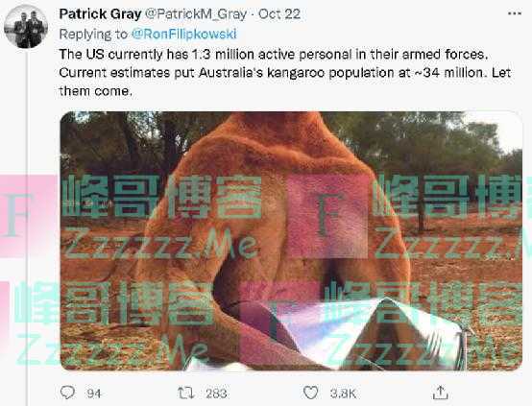View the 283 retweets count

click(x=216, y=394)
